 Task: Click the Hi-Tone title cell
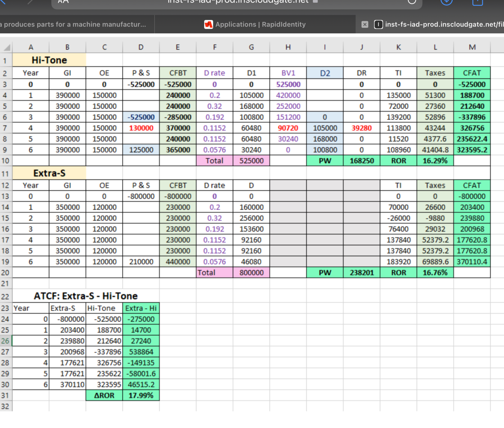[x=49, y=60]
